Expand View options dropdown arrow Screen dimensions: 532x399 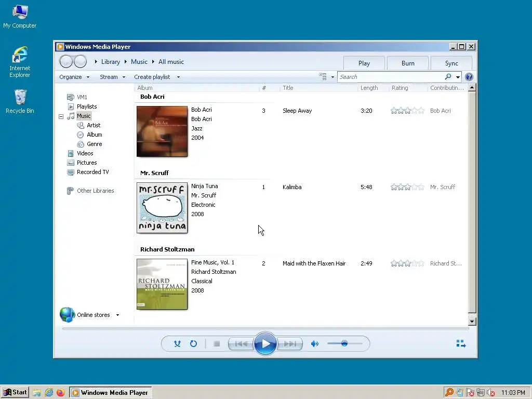(332, 77)
